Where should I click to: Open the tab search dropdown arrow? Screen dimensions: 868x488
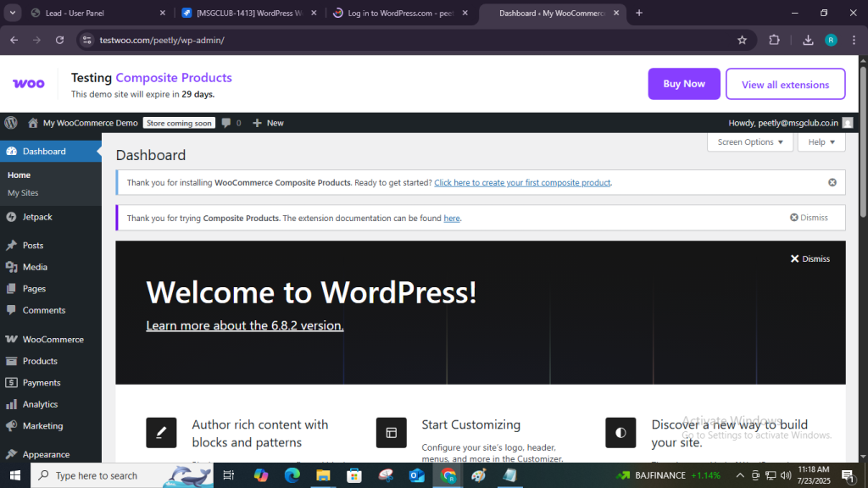[12, 13]
